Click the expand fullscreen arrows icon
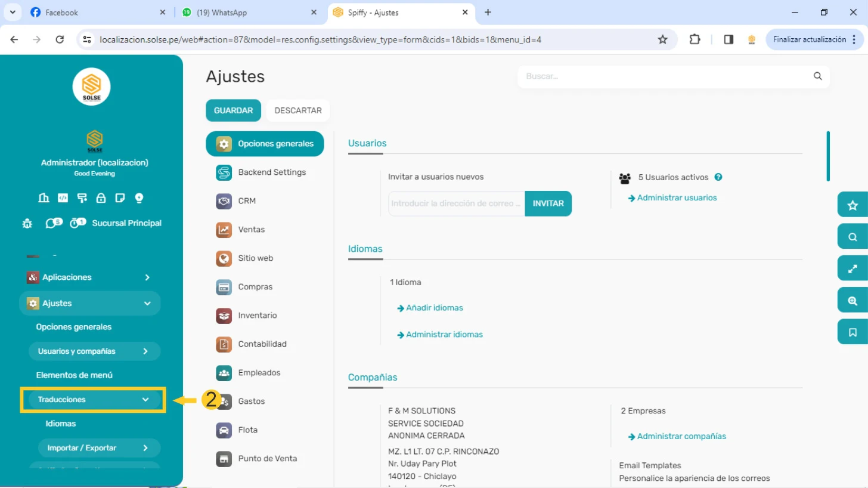The image size is (868, 488). point(852,269)
